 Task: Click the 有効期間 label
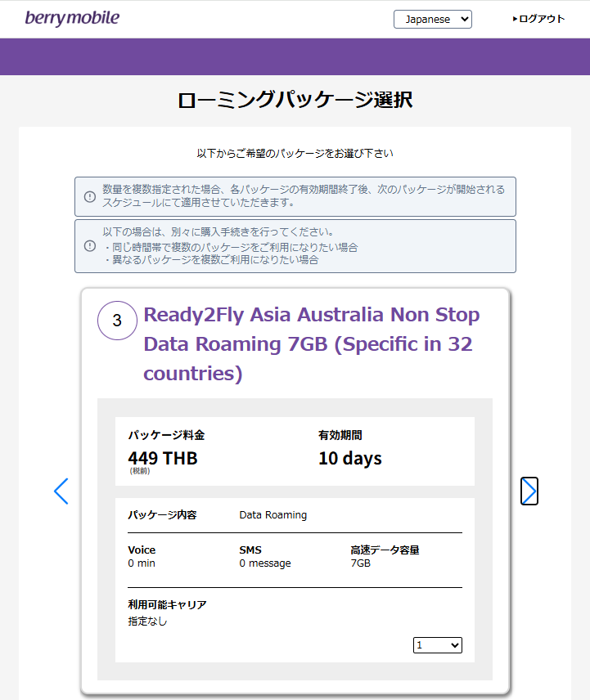click(340, 435)
